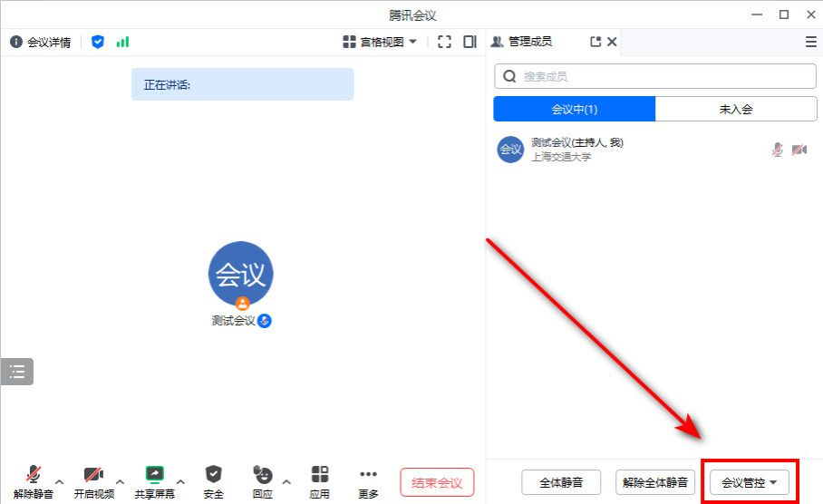The height and width of the screenshot is (504, 823).
Task: Switch to the 未入会 tab
Action: [x=736, y=109]
